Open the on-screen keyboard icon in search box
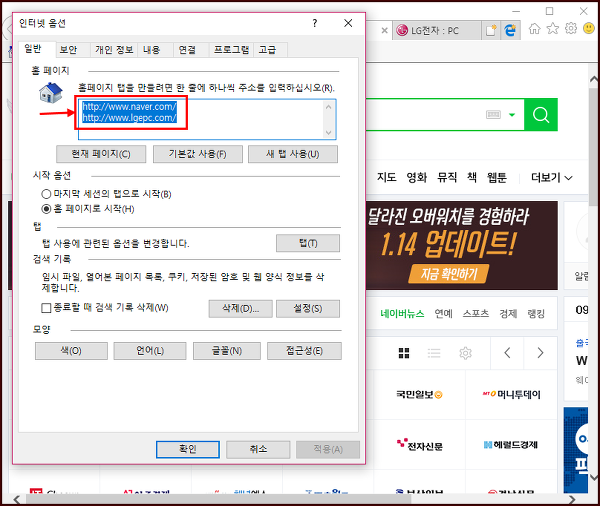 click(493, 114)
